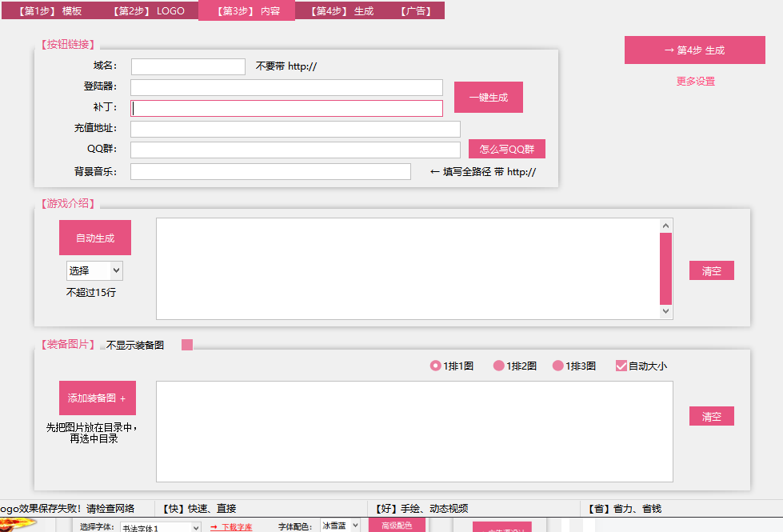Uncheck the 自动大小 checkbox
783x532 pixels.
click(x=621, y=366)
